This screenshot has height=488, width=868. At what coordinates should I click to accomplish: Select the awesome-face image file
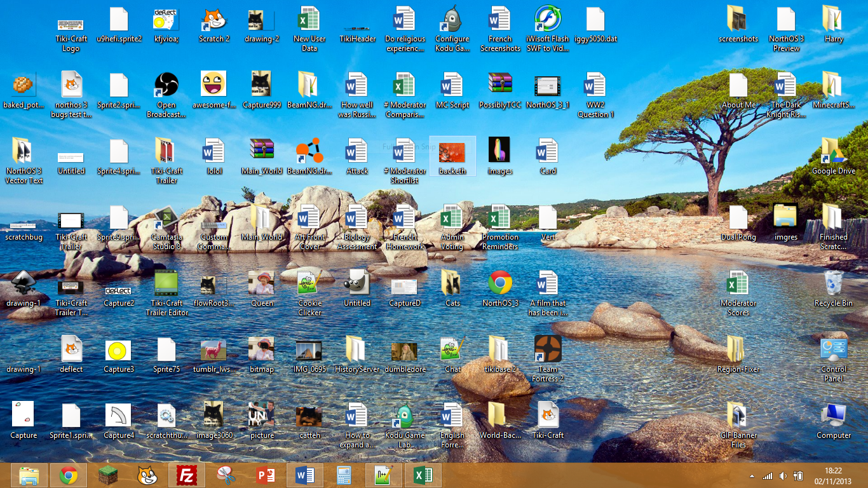coord(214,91)
